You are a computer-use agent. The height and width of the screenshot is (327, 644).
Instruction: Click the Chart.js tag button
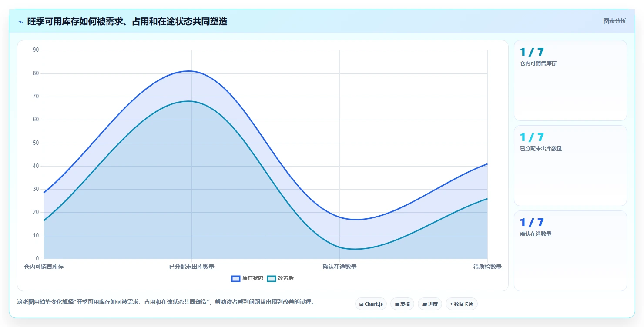(371, 304)
